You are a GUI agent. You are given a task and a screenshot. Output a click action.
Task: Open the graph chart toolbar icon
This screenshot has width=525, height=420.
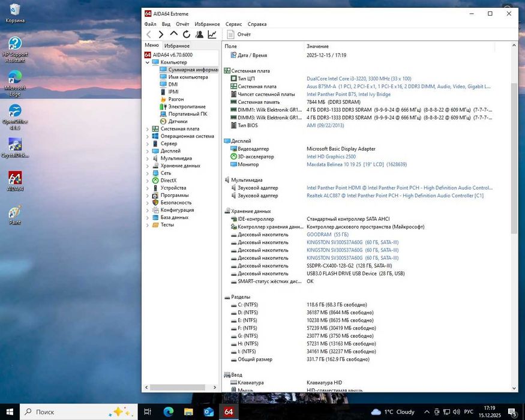click(x=212, y=34)
